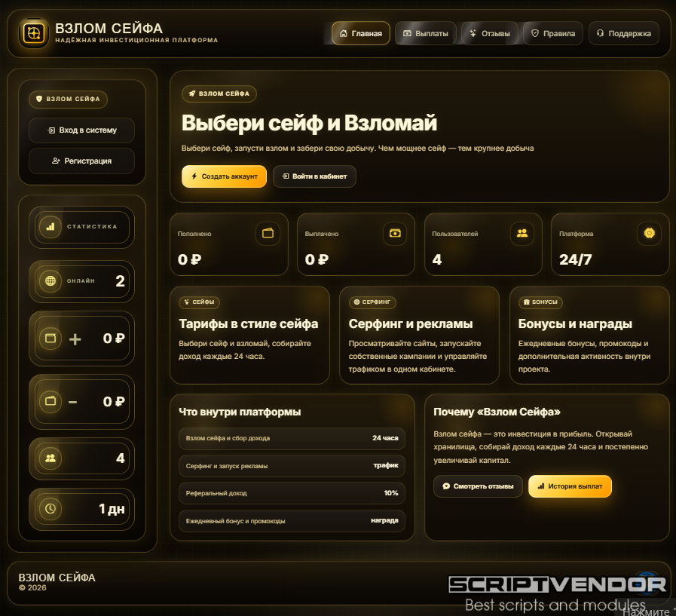Click the globe icon next to Онлайн
The image size is (676, 616).
click(x=50, y=280)
